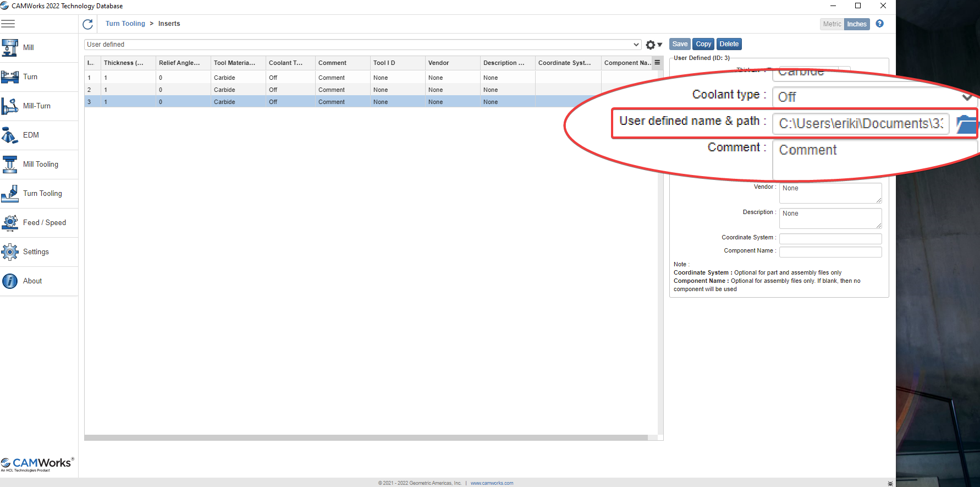Sort by Relief Angle column header
This screenshot has width=980, height=487.
pyautogui.click(x=183, y=63)
